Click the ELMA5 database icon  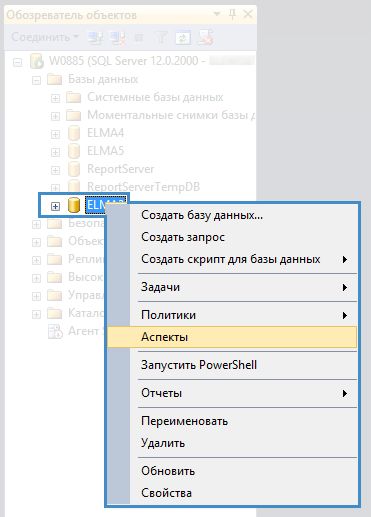pos(74,151)
